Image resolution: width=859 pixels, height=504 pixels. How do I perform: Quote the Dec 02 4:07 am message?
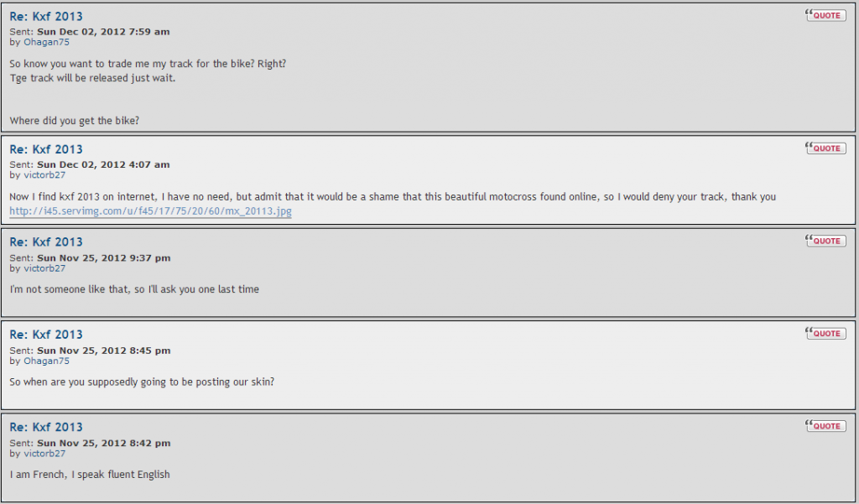tap(825, 148)
